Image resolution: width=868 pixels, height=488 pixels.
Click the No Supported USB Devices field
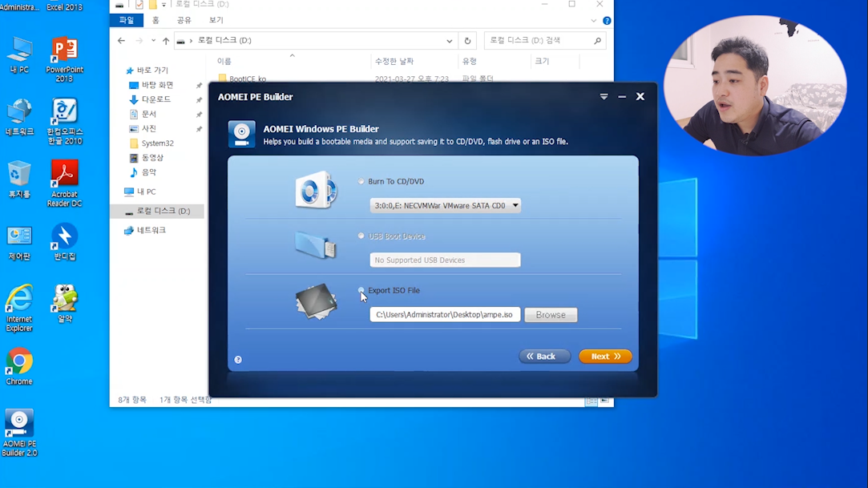[445, 260]
